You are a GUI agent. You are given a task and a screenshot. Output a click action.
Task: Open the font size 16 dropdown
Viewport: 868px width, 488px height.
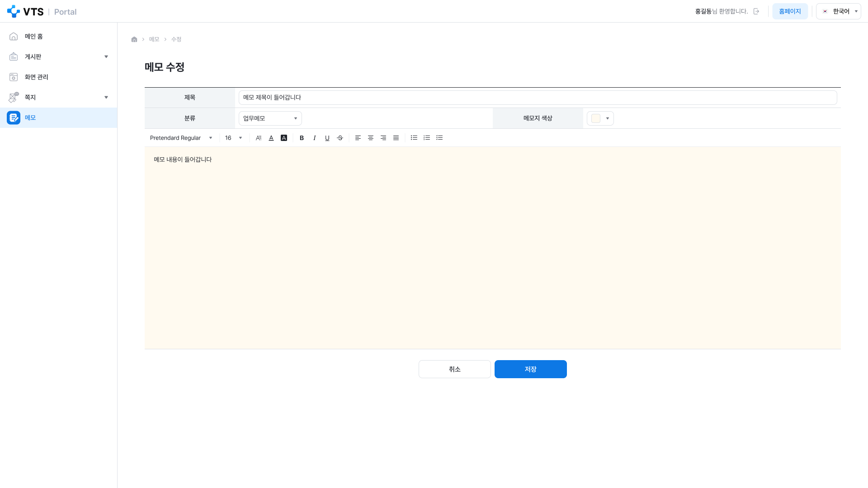[234, 138]
